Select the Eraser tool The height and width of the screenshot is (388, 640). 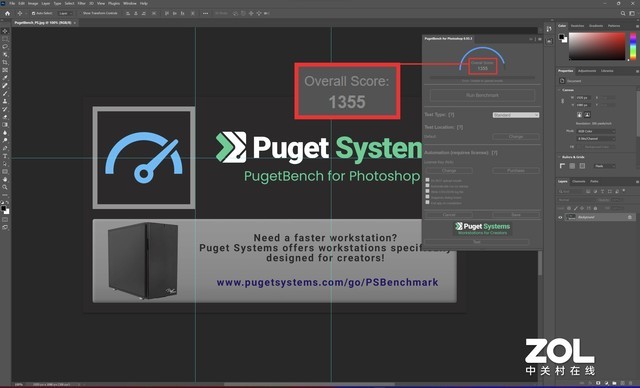pyautogui.click(x=5, y=117)
